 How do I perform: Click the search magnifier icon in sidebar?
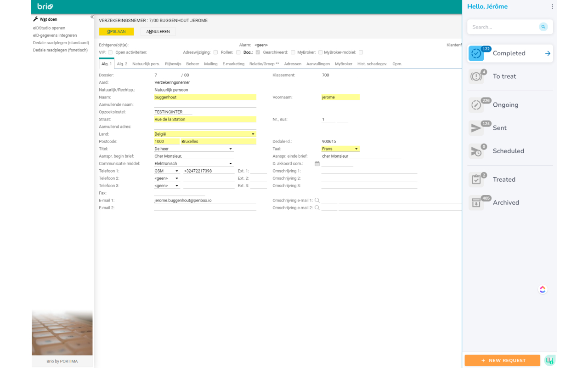tap(543, 27)
